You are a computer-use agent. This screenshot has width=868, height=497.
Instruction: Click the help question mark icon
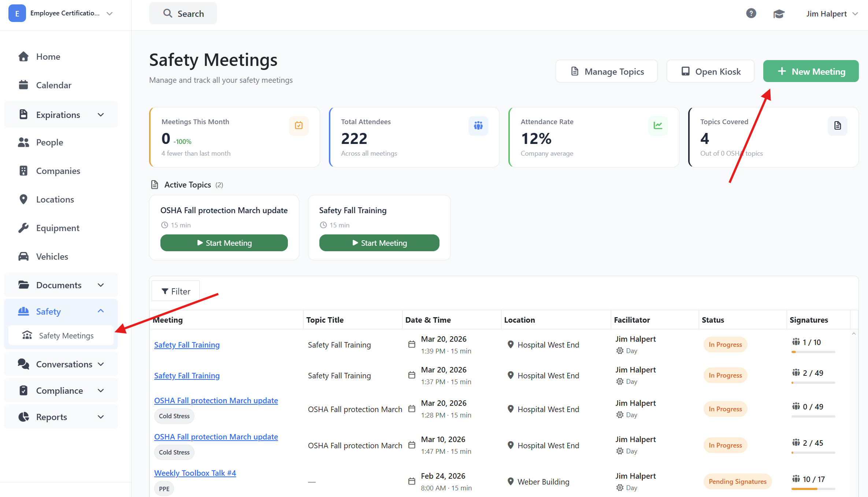(751, 14)
